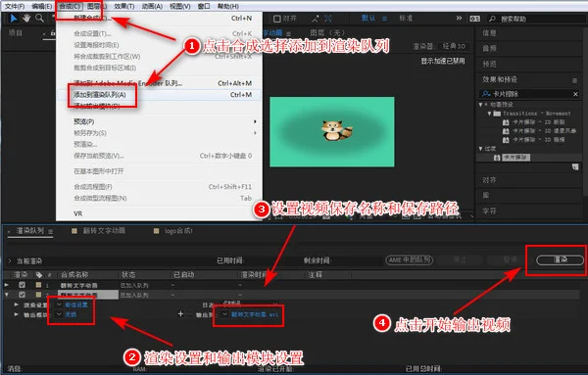
Task: Open the 效果(T) menu
Action: [x=124, y=6]
